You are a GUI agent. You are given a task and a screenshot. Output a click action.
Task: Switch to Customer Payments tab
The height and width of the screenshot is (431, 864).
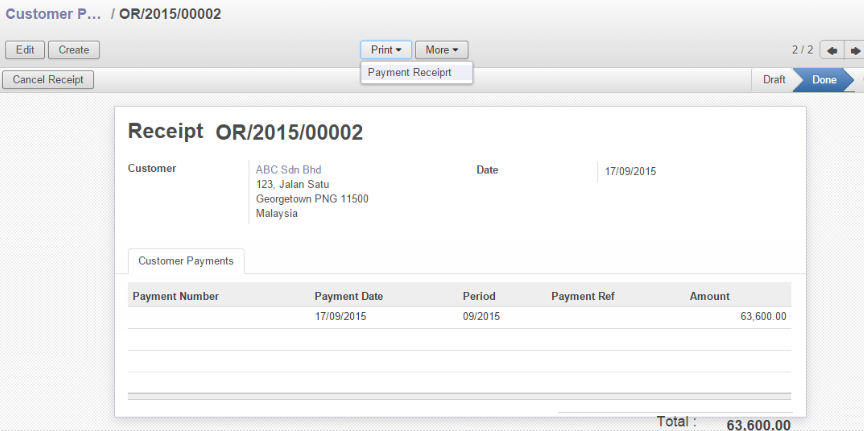pos(186,261)
